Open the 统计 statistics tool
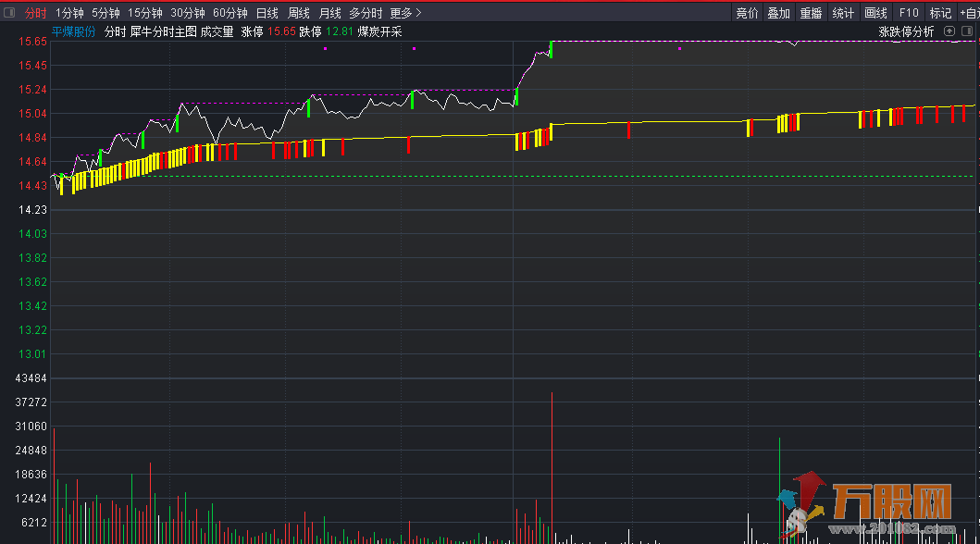The width and height of the screenshot is (980, 544). [x=843, y=13]
